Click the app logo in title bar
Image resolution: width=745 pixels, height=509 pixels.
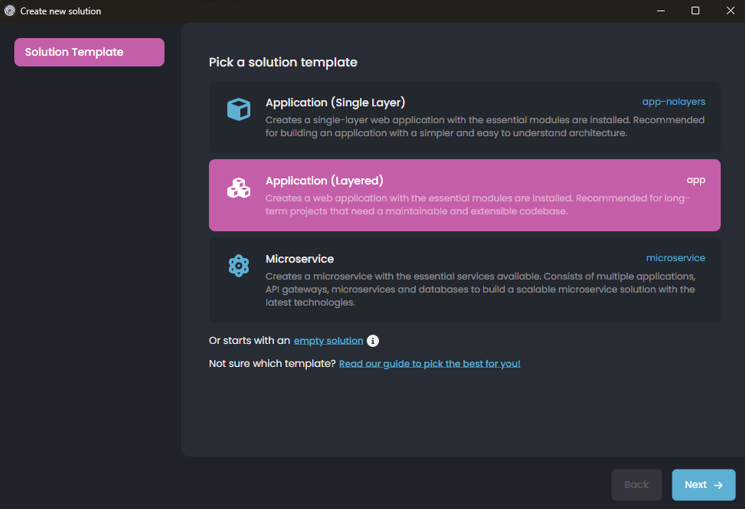[10, 11]
